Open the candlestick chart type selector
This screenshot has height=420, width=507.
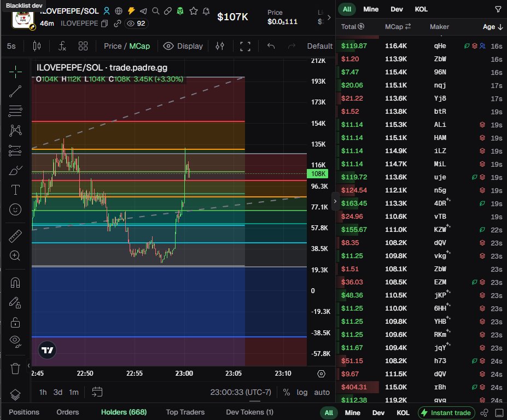[x=37, y=46]
